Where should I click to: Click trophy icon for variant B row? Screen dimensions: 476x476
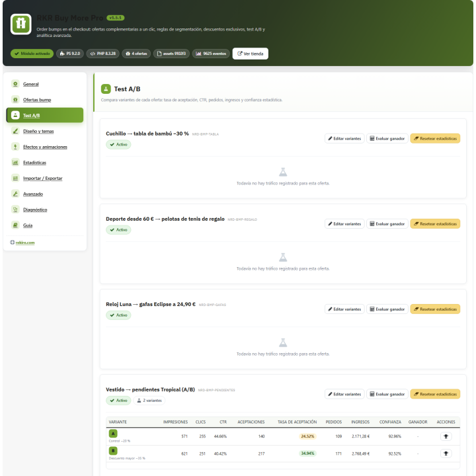(446, 454)
